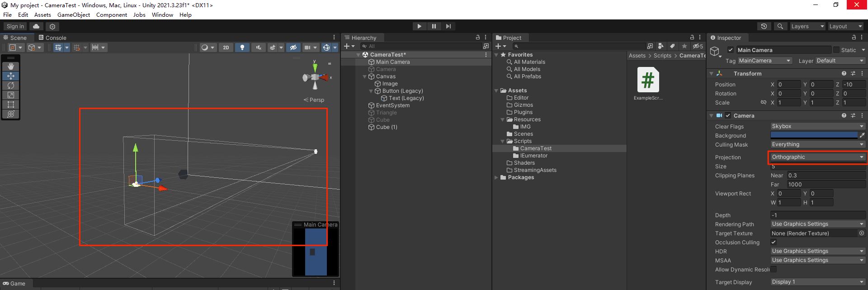
Task: Open the Projection dropdown
Action: pos(817,157)
